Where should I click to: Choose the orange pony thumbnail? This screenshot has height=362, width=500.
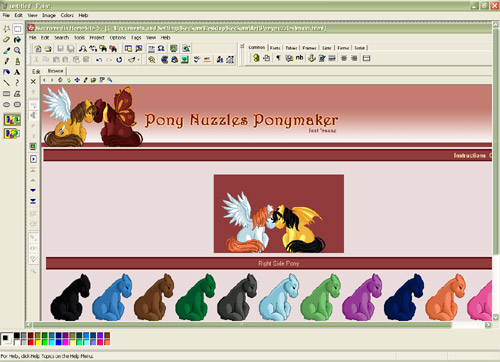(x=445, y=297)
